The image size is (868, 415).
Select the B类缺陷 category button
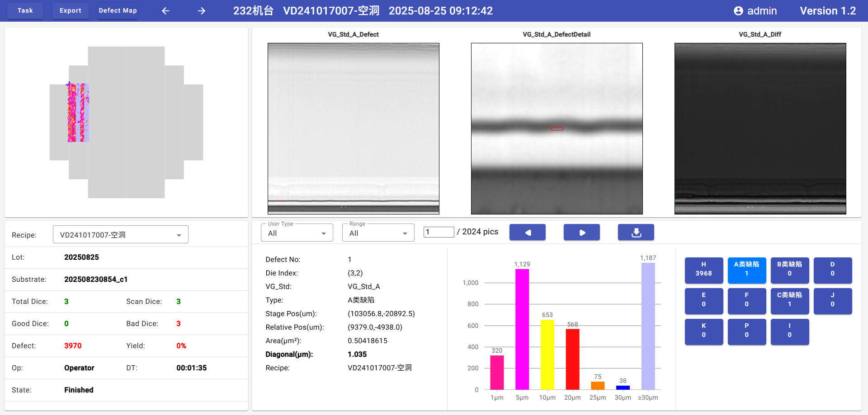click(789, 269)
